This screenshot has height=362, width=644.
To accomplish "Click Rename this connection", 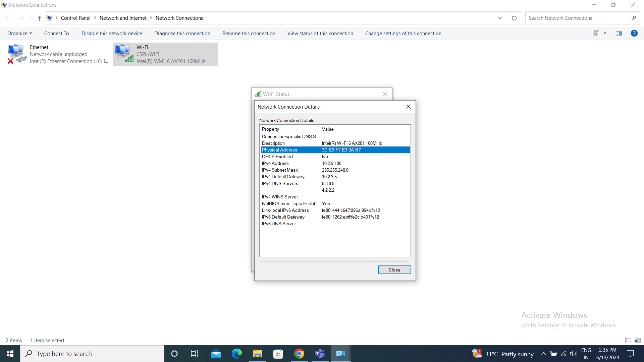I will click(x=249, y=34).
